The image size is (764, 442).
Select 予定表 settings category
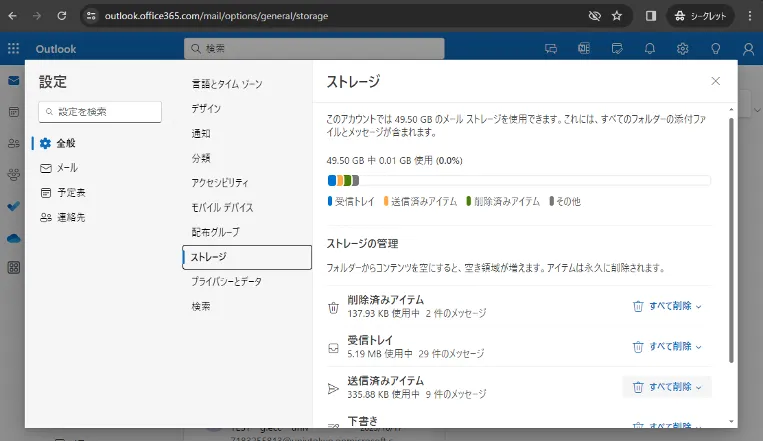tap(70, 192)
